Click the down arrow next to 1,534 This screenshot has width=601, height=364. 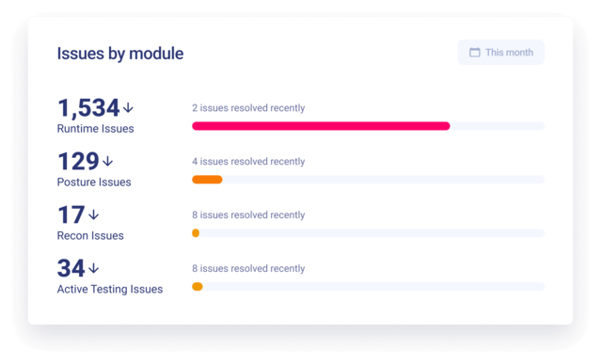128,107
